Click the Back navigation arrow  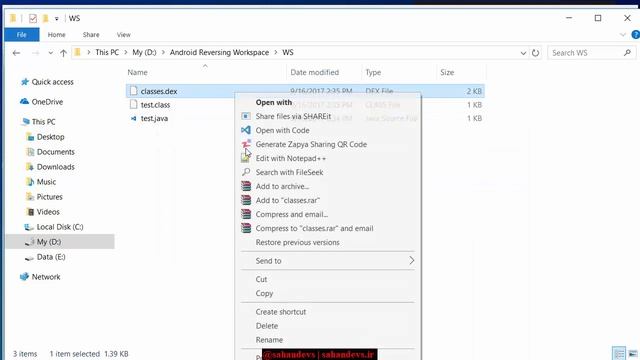point(16,53)
